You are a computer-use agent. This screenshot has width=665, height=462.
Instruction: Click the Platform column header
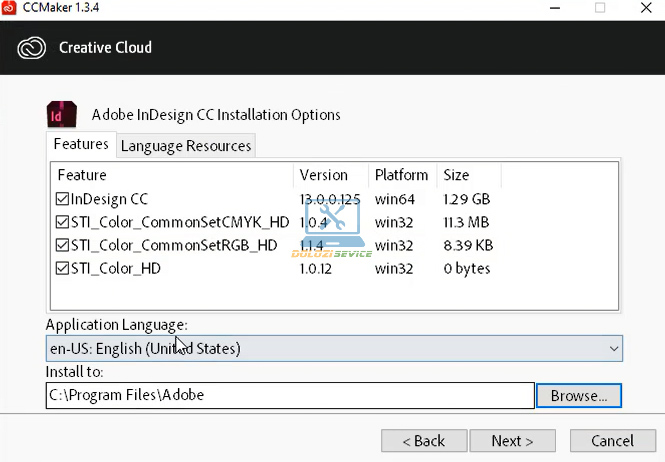[x=402, y=175]
